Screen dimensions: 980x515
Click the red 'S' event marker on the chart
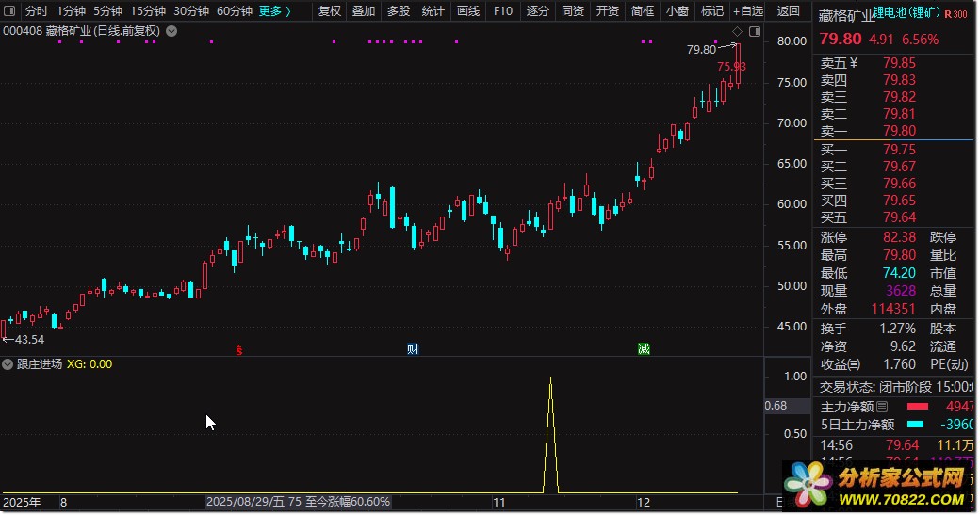[239, 349]
